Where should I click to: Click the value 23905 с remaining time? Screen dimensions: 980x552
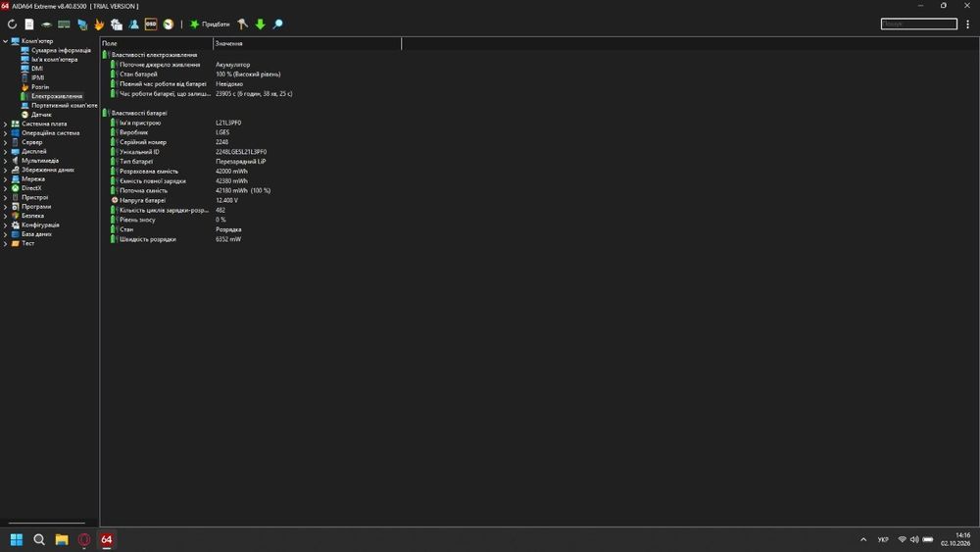(x=254, y=94)
